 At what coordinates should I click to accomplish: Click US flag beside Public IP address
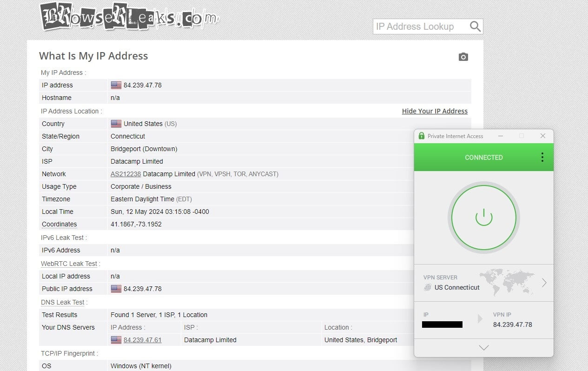click(x=116, y=289)
